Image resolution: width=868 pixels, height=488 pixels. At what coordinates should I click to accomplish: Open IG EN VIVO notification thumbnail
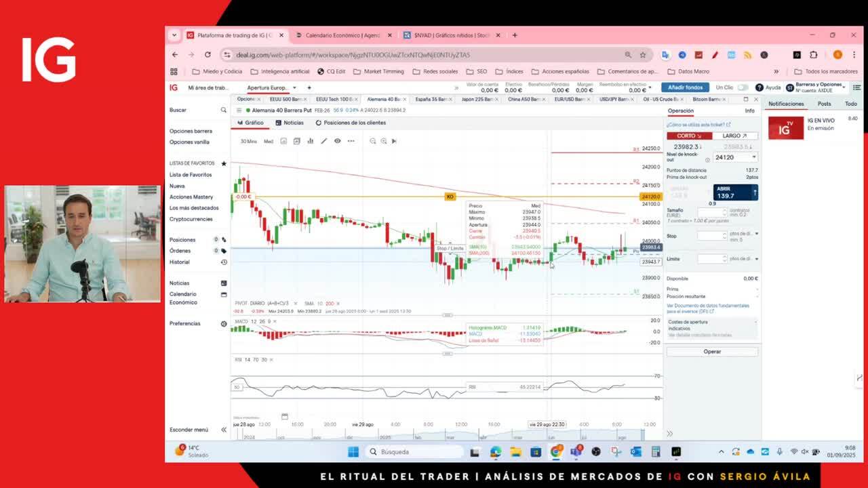785,128
